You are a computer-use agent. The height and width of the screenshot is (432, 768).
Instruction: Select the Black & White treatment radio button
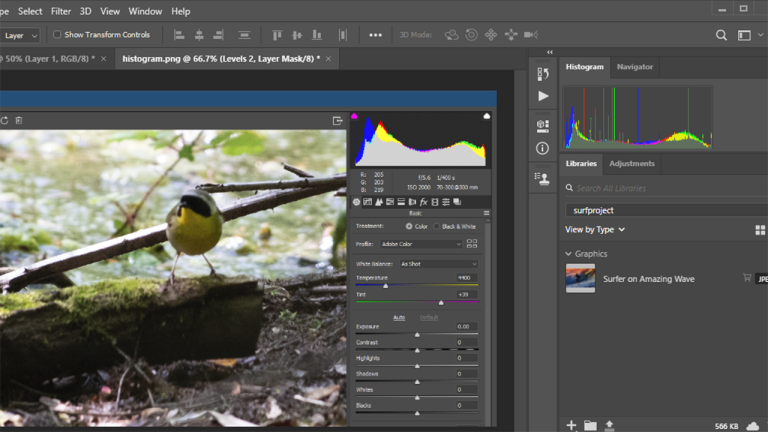pyautogui.click(x=436, y=226)
